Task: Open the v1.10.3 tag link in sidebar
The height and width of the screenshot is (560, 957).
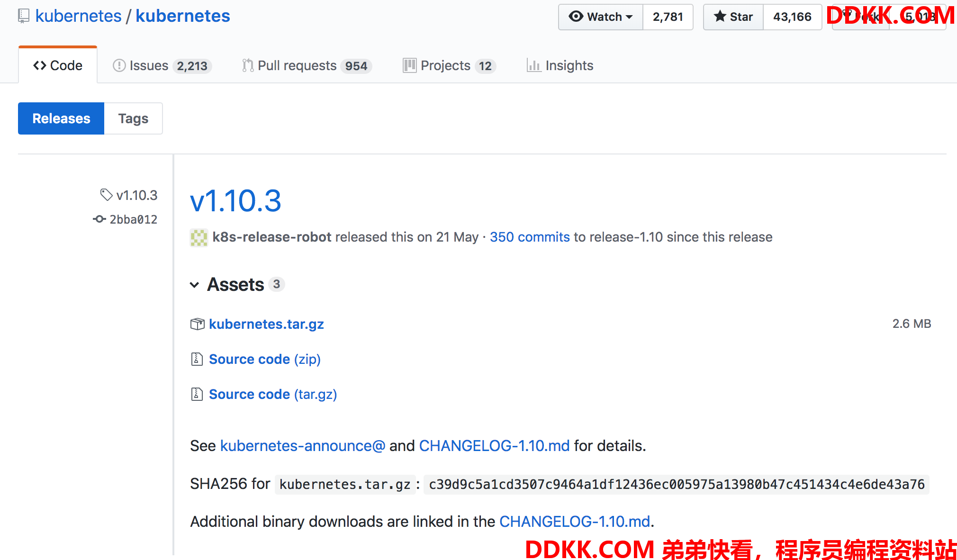Action: tap(137, 195)
